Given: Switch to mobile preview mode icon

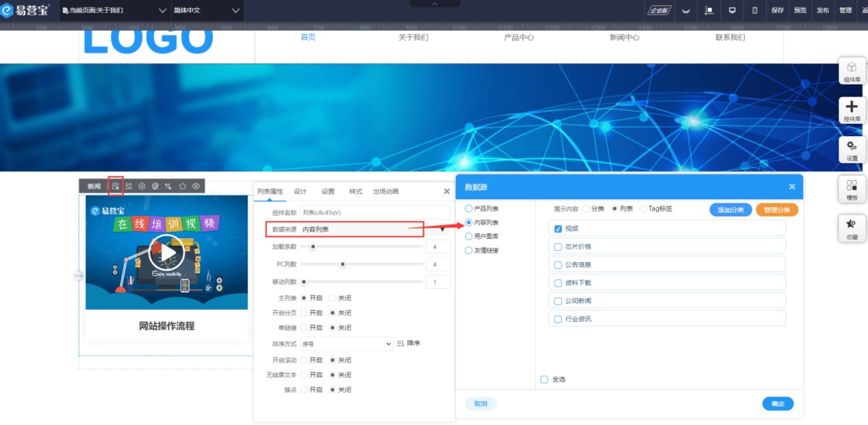Looking at the screenshot, I should (754, 10).
